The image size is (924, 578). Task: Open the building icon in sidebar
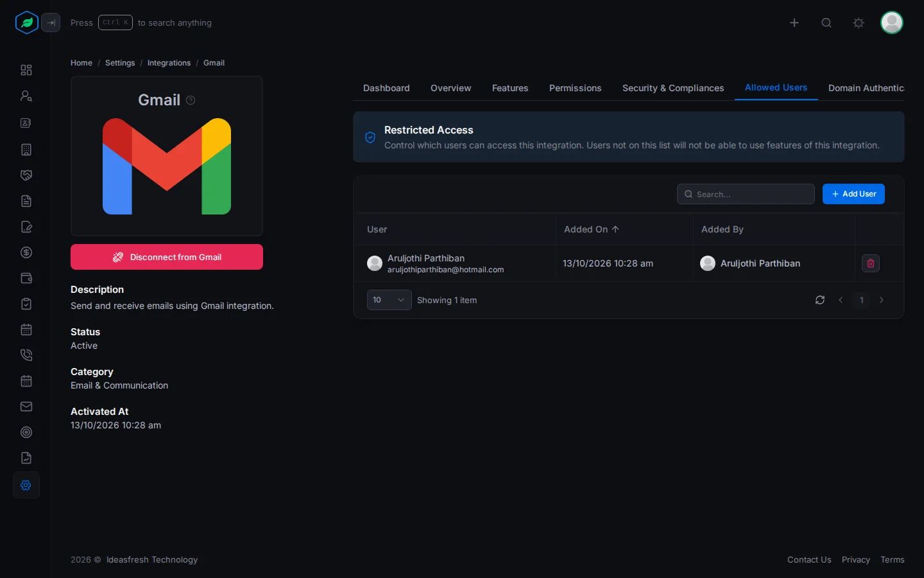tap(26, 150)
